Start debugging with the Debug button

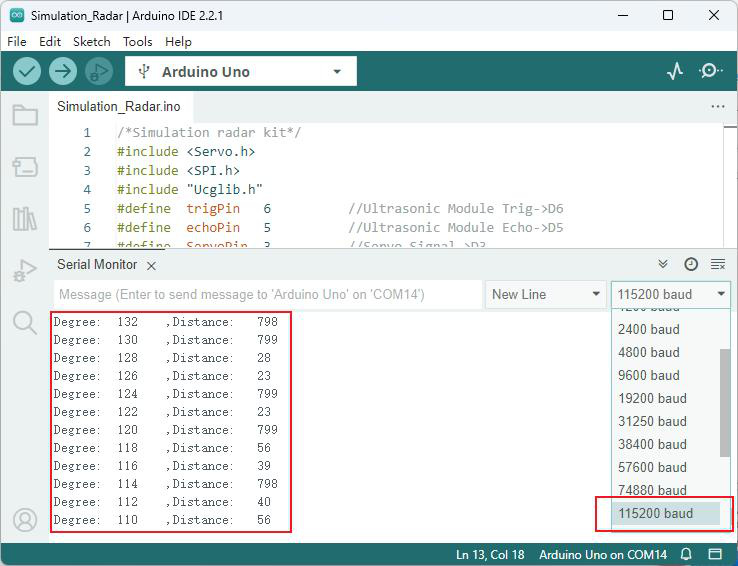pos(99,72)
